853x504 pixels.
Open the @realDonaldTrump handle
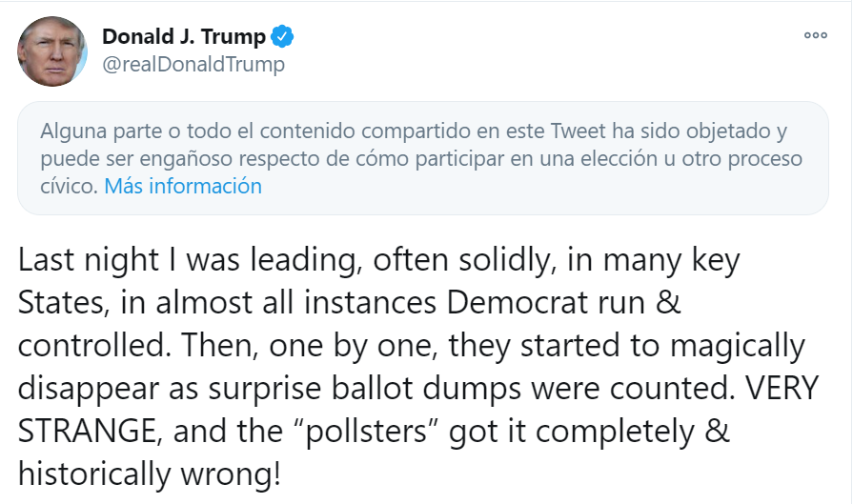click(x=193, y=64)
